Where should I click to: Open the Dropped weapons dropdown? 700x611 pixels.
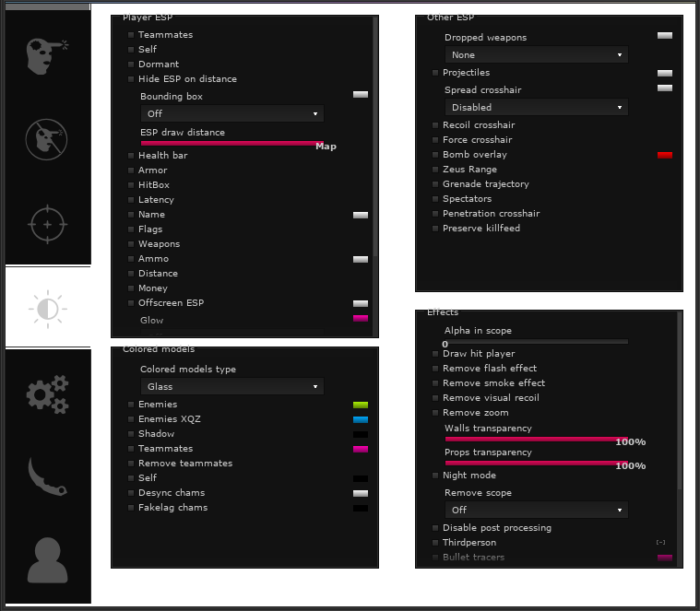point(536,55)
